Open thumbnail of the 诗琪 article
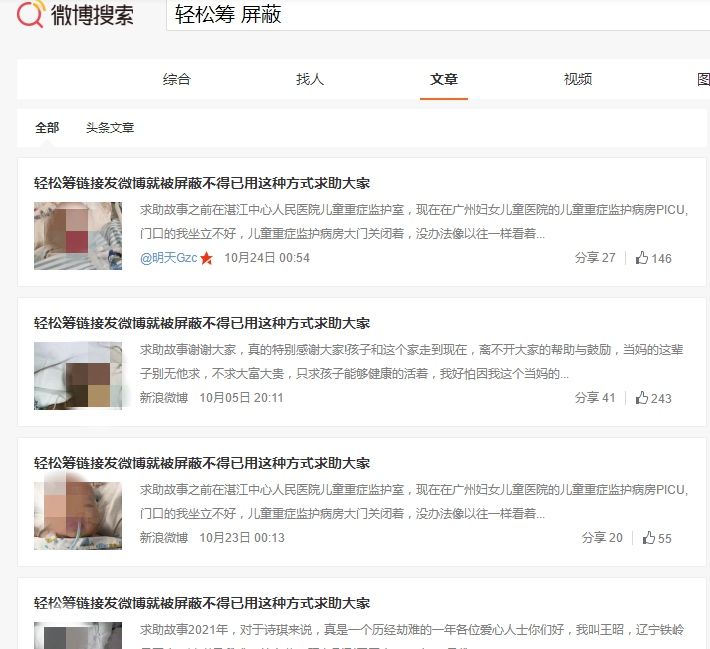This screenshot has height=649, width=710. tap(78, 635)
